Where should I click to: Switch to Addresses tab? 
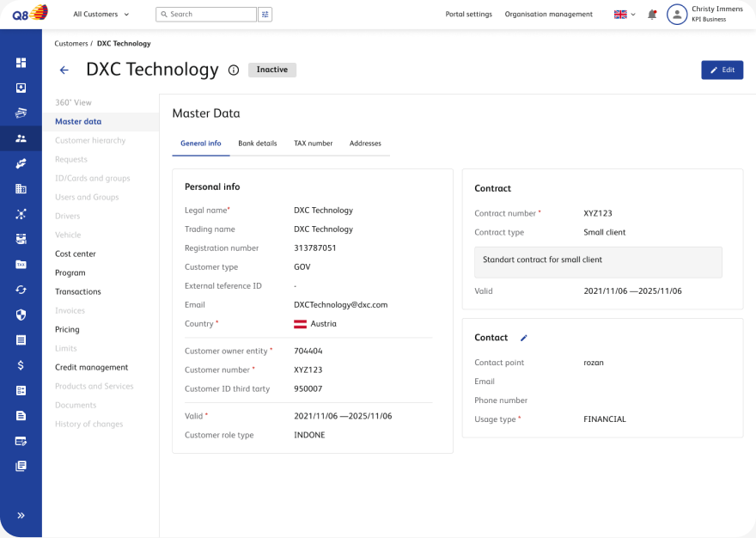point(365,144)
